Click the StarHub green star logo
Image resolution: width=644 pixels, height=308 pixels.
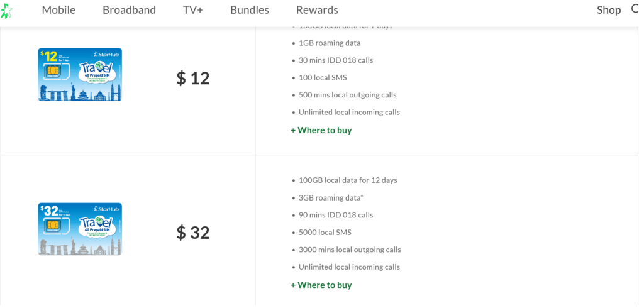pyautogui.click(x=6, y=11)
